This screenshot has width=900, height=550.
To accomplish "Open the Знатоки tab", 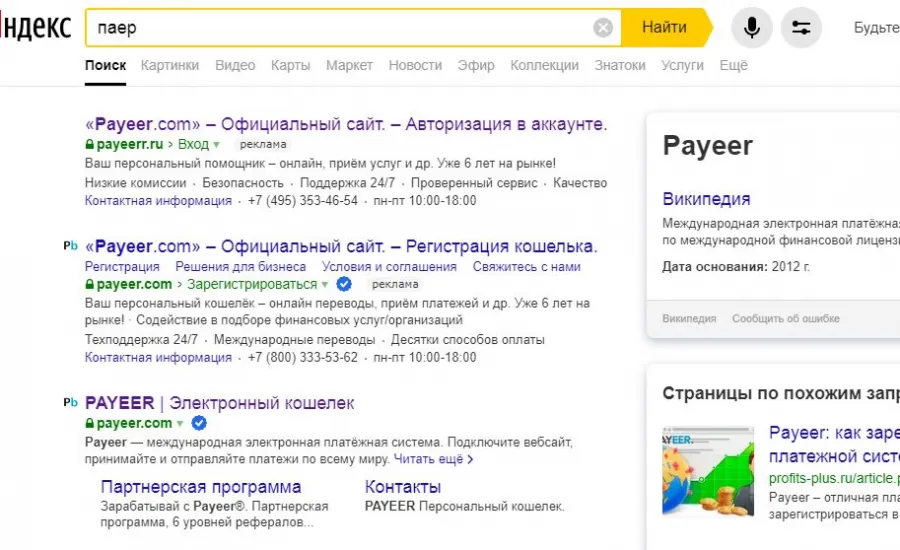I will tap(620, 65).
